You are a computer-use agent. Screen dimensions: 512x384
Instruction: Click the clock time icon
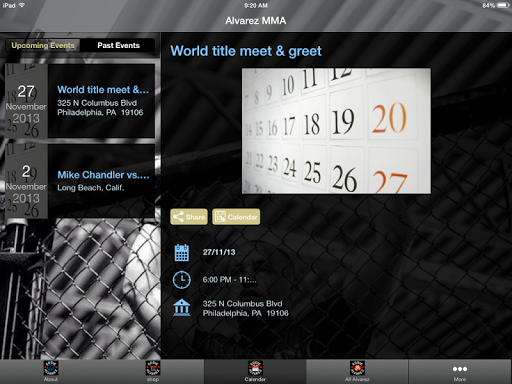(182, 280)
